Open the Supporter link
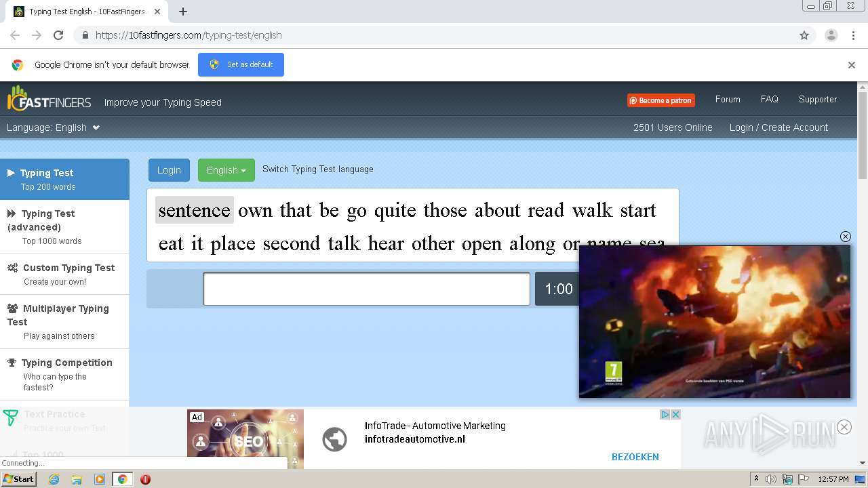 [x=818, y=99]
